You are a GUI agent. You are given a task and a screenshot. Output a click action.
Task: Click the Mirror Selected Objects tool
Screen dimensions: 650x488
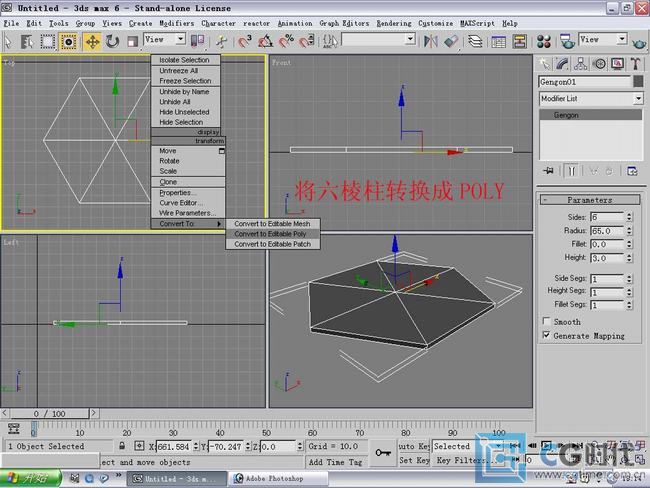click(x=431, y=41)
